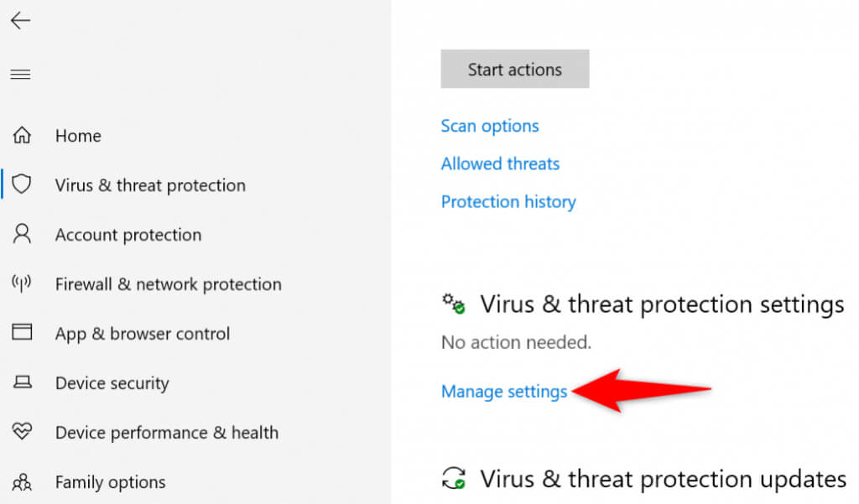Click the App & browser control window icon
The width and height of the screenshot is (859, 504).
[x=22, y=333]
